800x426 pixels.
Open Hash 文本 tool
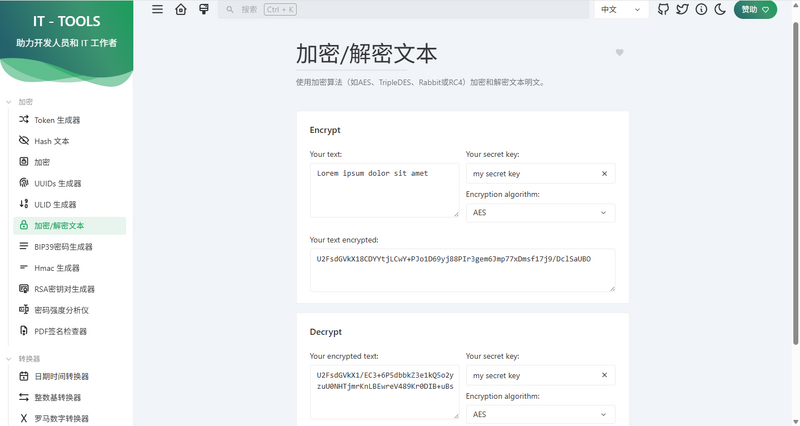point(70,141)
